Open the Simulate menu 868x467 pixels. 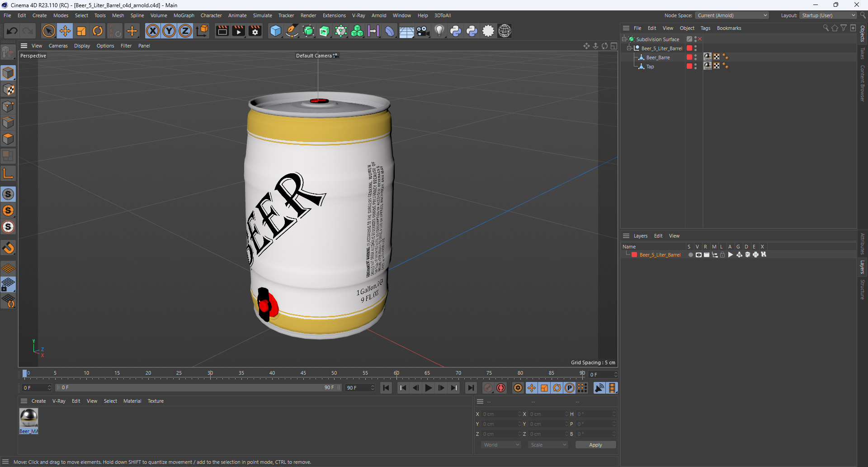(262, 15)
